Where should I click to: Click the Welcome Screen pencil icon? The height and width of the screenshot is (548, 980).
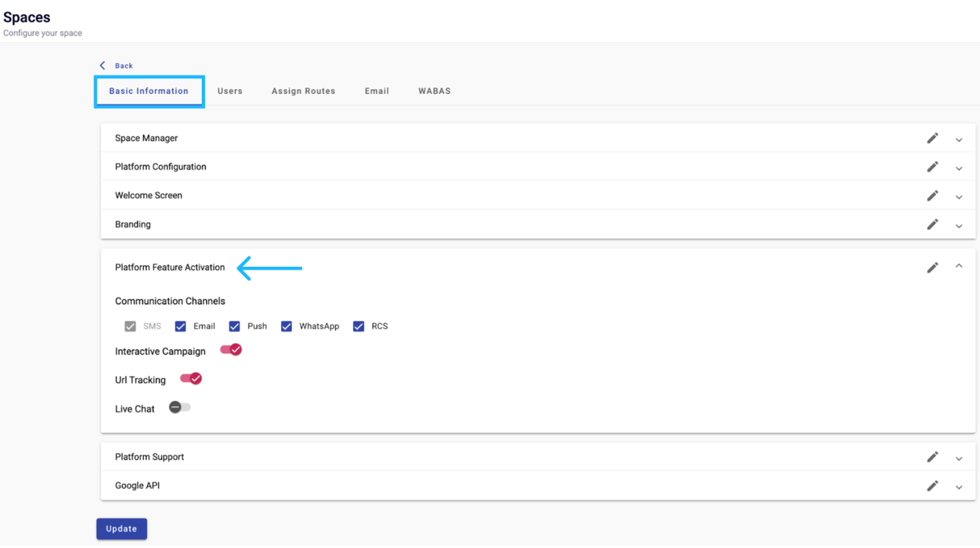[932, 196]
